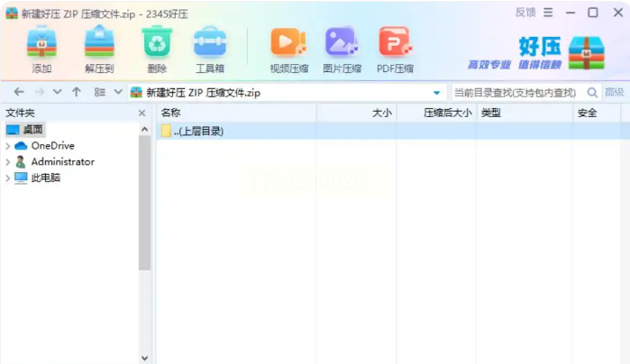630x364 pixels.
Task: Minimize the 好压 window
Action: 571,13
